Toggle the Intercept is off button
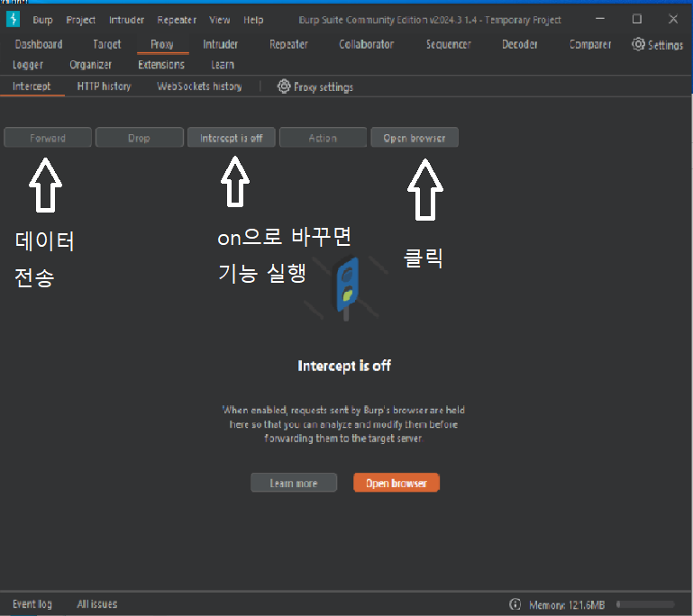This screenshot has height=616, width=693. tap(231, 138)
